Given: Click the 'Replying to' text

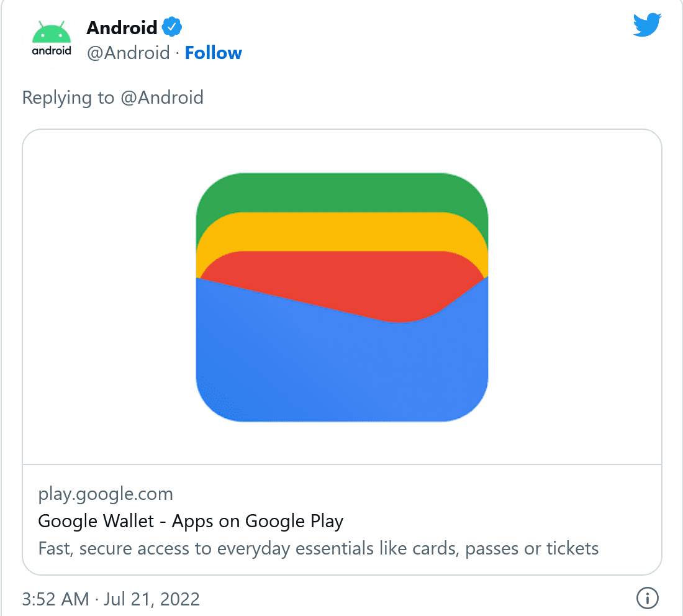Looking at the screenshot, I should point(68,97).
